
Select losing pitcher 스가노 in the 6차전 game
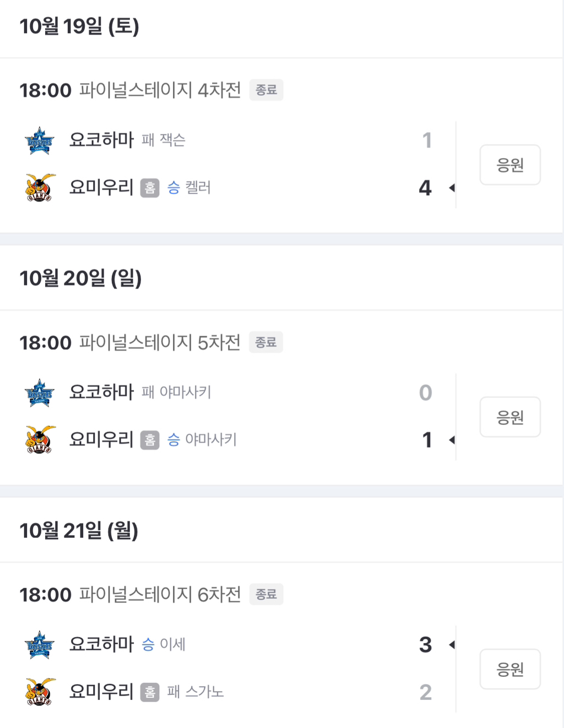coord(204,692)
